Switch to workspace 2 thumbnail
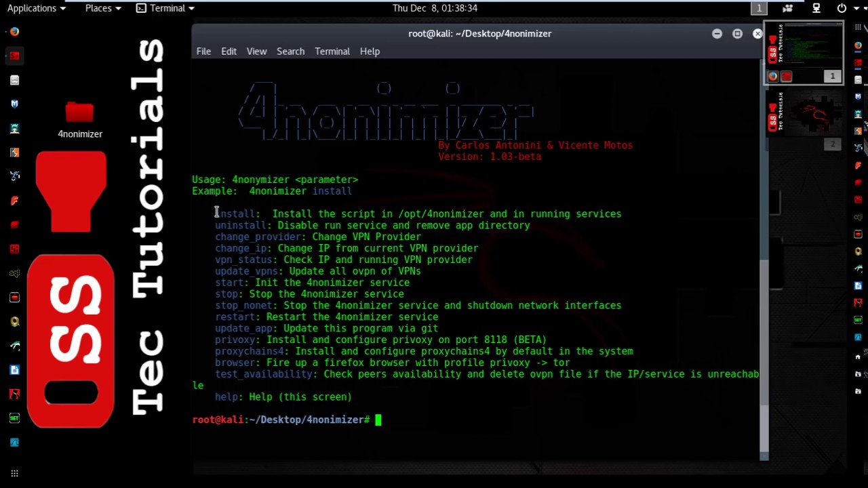 point(804,120)
